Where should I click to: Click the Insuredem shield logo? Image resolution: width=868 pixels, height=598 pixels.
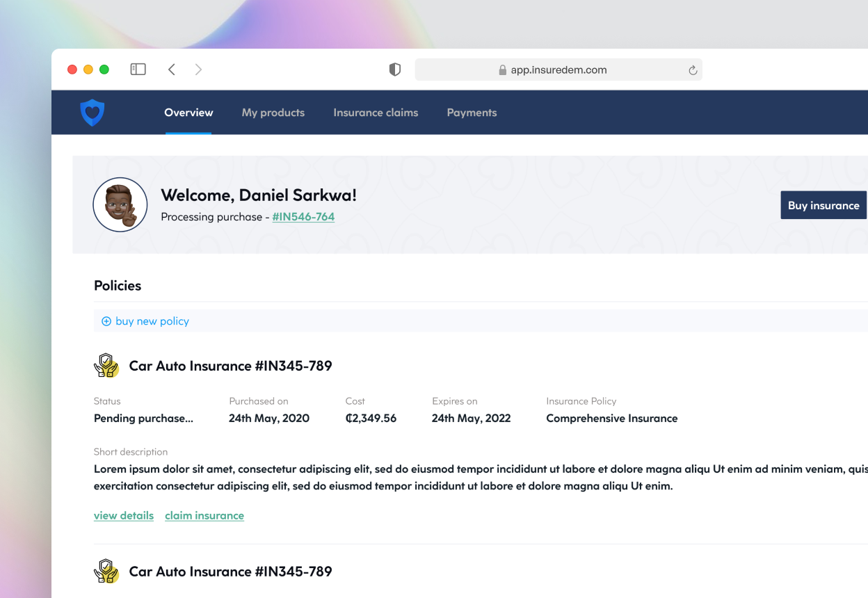(93, 112)
